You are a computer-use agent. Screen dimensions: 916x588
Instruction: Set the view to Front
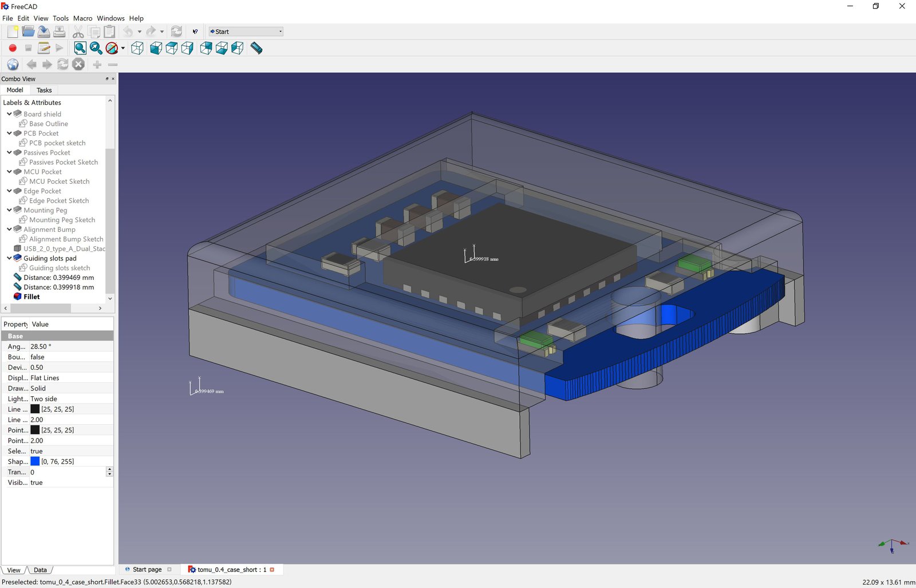156,49
